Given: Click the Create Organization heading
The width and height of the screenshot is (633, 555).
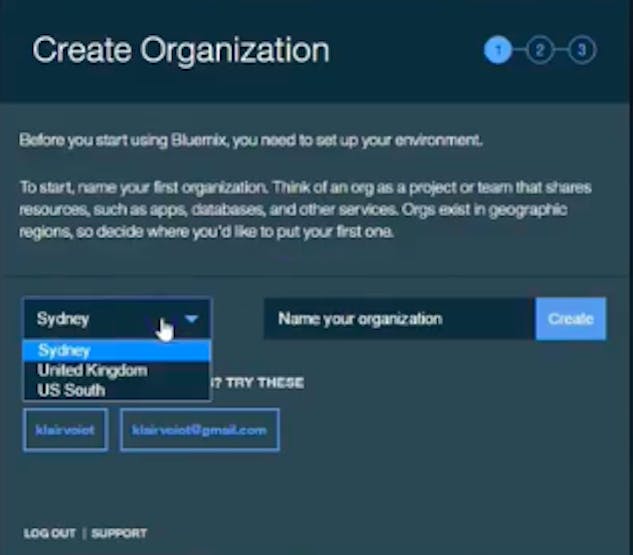Looking at the screenshot, I should tap(181, 50).
